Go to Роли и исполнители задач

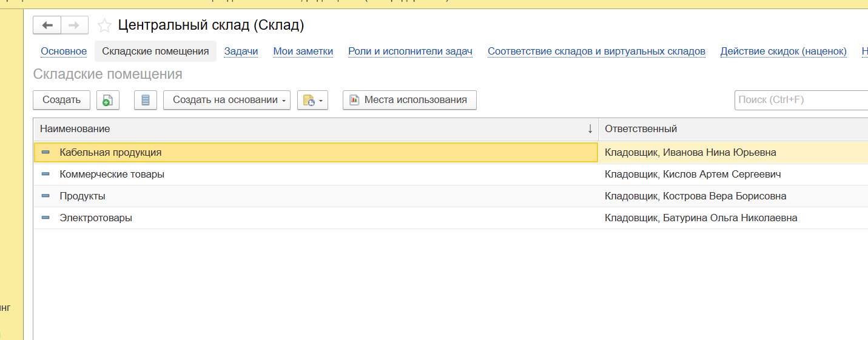click(x=410, y=52)
